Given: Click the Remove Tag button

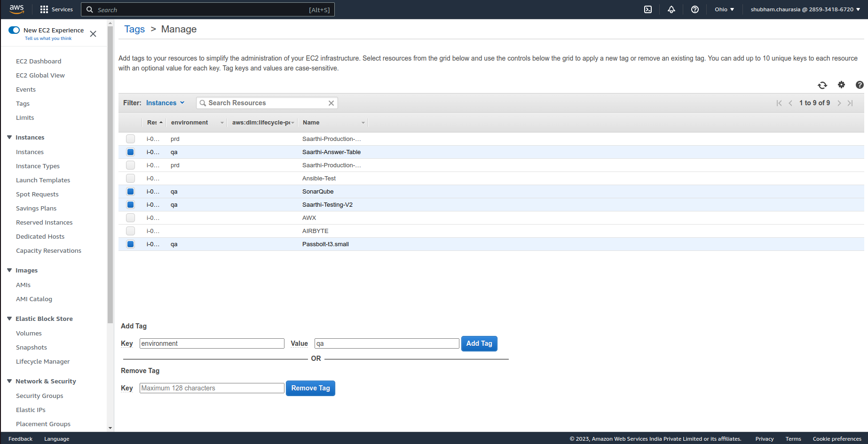Looking at the screenshot, I should click(x=310, y=388).
